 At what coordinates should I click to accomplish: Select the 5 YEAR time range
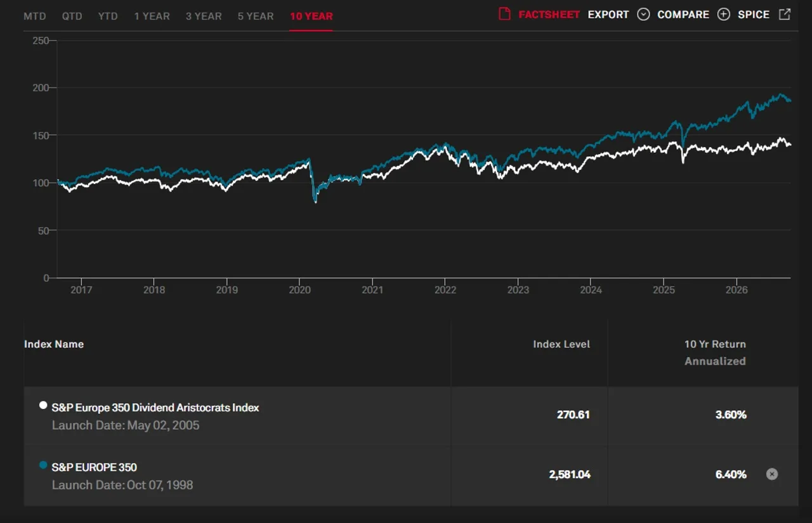[256, 16]
